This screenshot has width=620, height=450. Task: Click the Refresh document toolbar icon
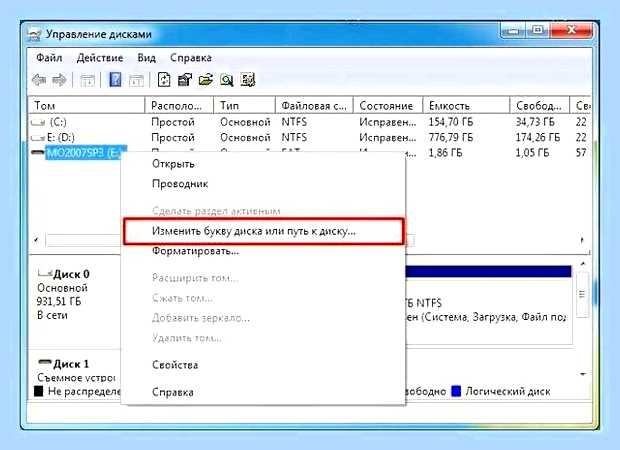tap(164, 80)
